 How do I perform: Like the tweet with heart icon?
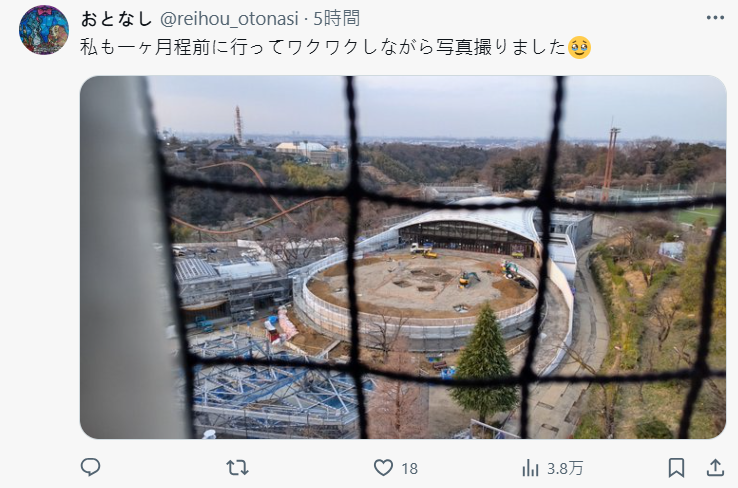click(x=383, y=468)
